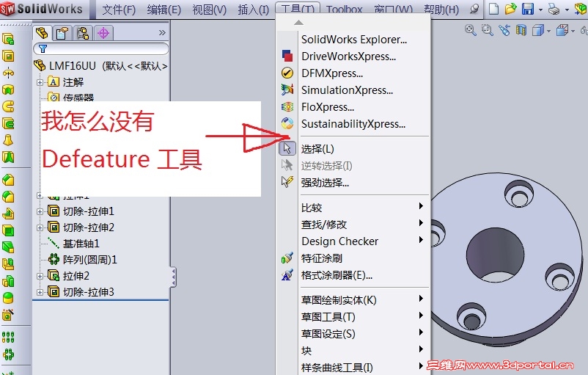The image size is (588, 375).
Task: Click the Save icon in the toolbar
Action: 528,9
